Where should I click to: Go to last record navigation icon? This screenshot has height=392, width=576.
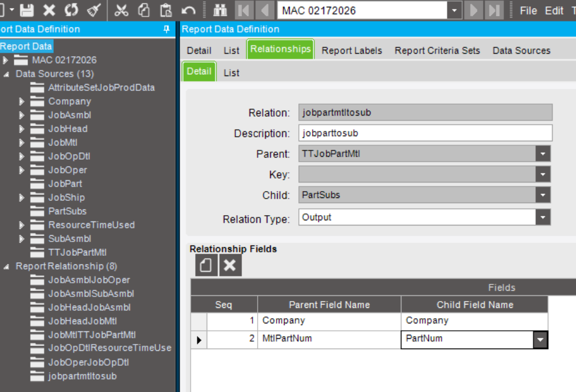[494, 10]
